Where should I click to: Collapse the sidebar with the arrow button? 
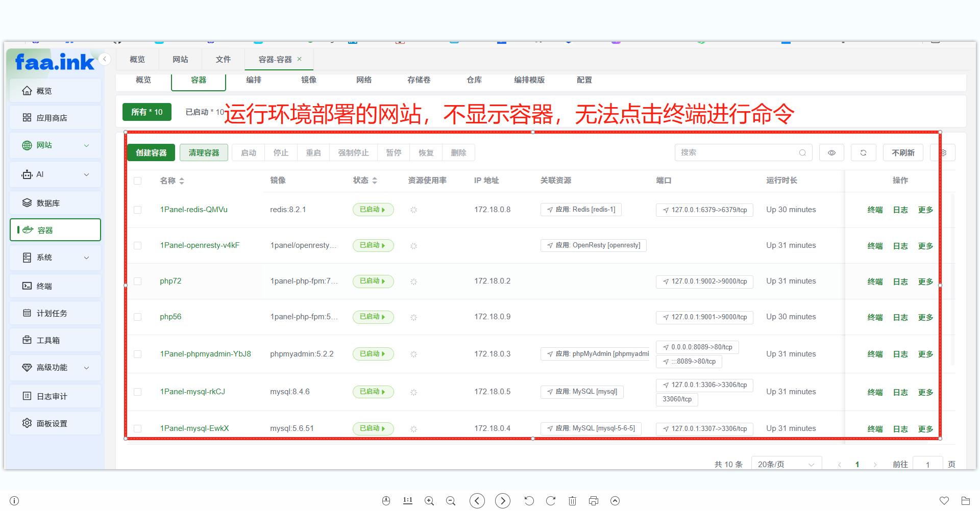point(105,59)
